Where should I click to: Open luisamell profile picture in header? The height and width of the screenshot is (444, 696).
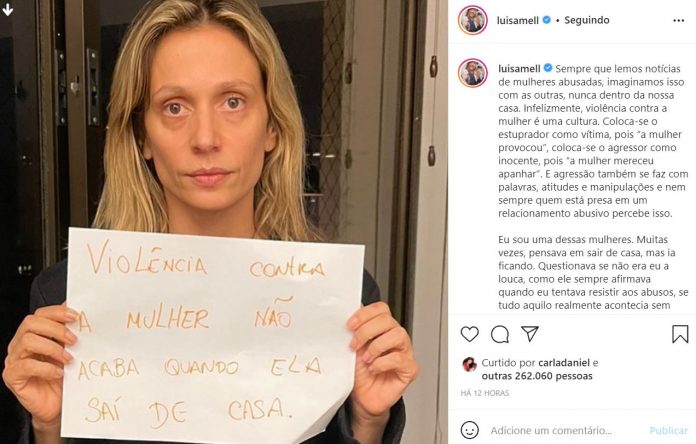coord(473,20)
